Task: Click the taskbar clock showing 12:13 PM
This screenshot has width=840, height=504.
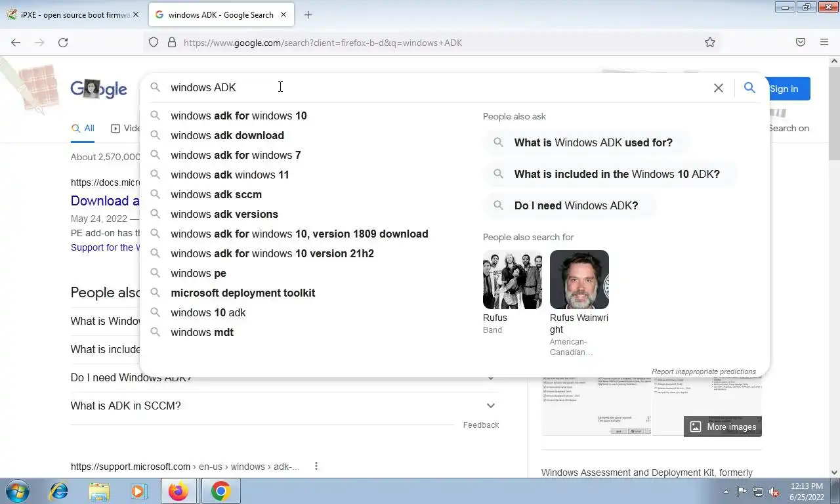Action: (807, 492)
